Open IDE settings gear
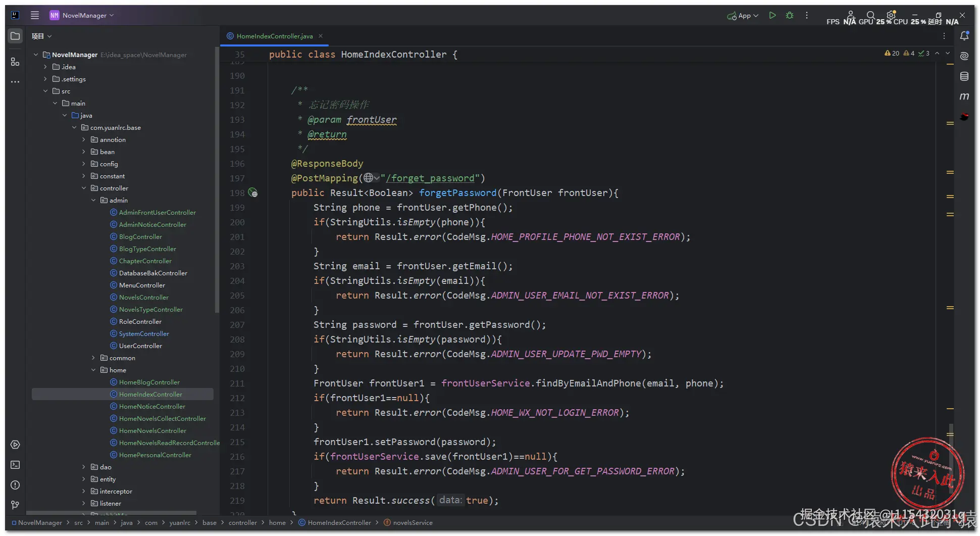The width and height of the screenshot is (980, 536). [x=891, y=15]
